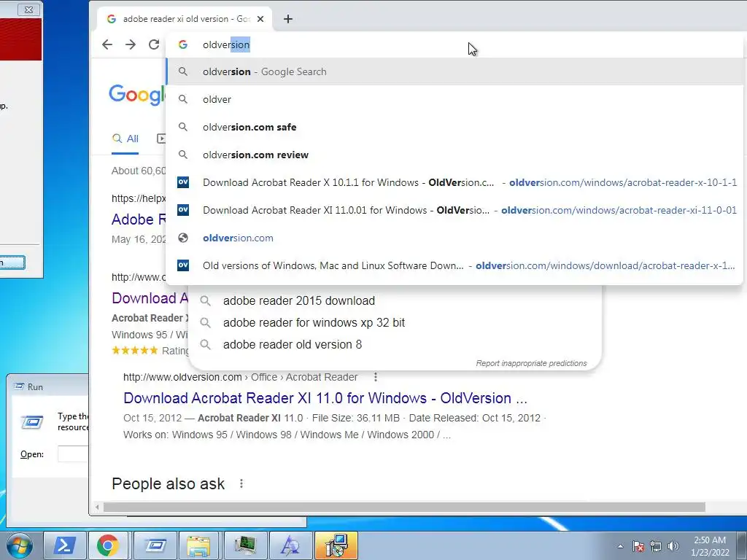Close the background window at top left

pyautogui.click(x=28, y=9)
